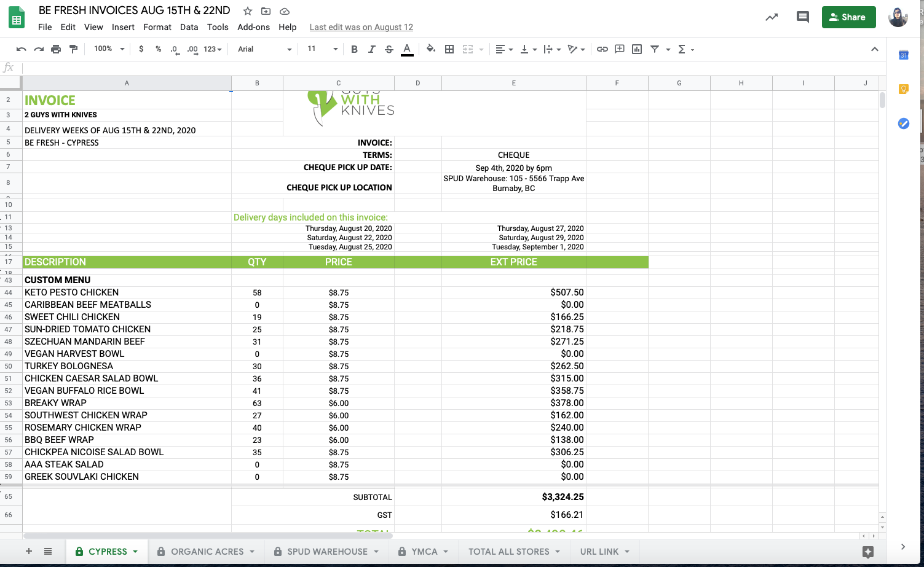
Task: Insert a link with toolbar icon
Action: coord(602,49)
